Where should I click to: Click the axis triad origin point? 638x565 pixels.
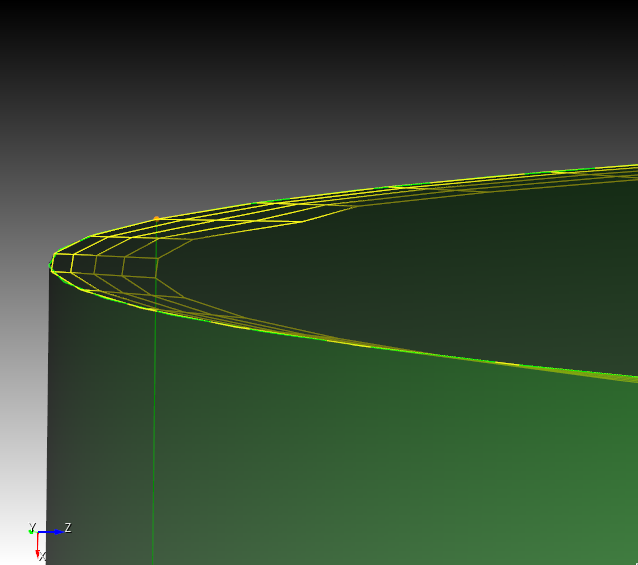(x=37, y=532)
